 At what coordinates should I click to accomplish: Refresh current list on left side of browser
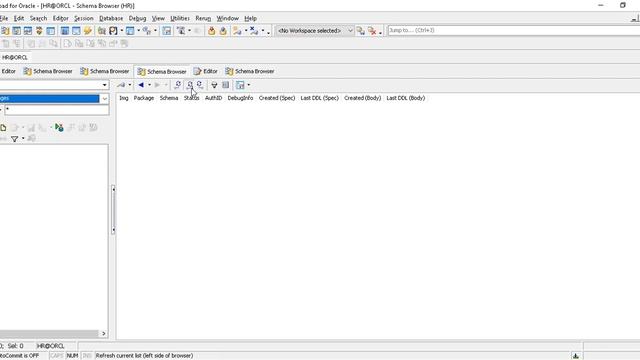(x=189, y=85)
